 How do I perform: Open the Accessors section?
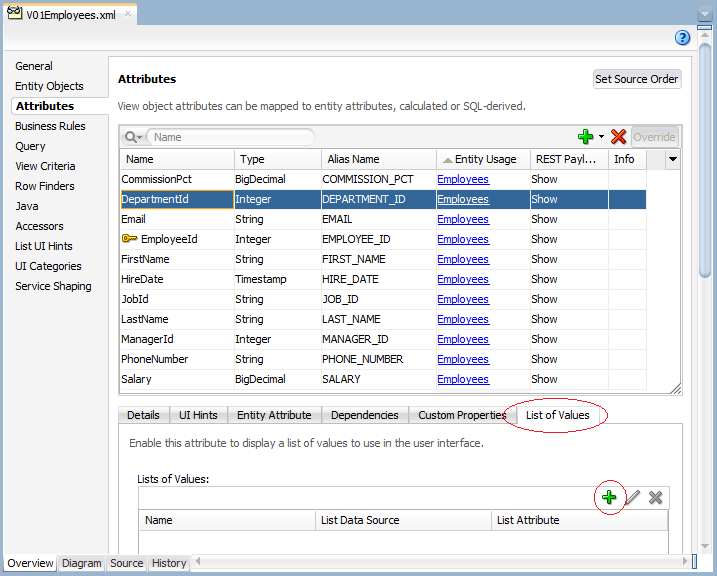coord(39,226)
